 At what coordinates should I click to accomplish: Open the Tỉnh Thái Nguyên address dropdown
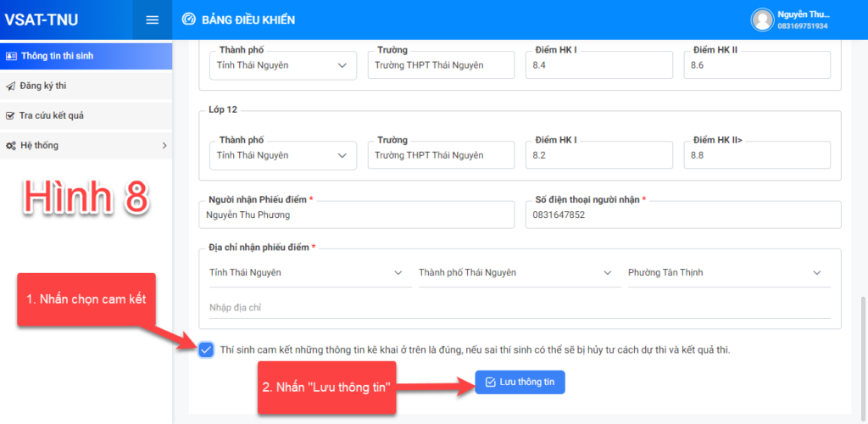[x=305, y=272]
